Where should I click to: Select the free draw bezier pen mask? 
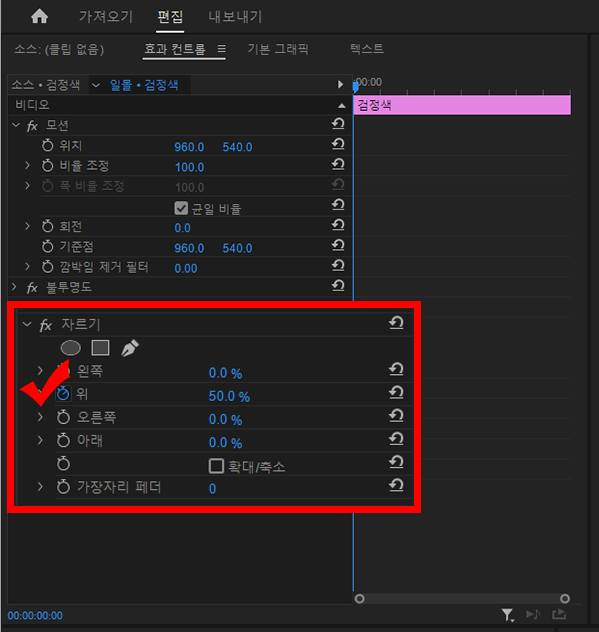point(130,348)
